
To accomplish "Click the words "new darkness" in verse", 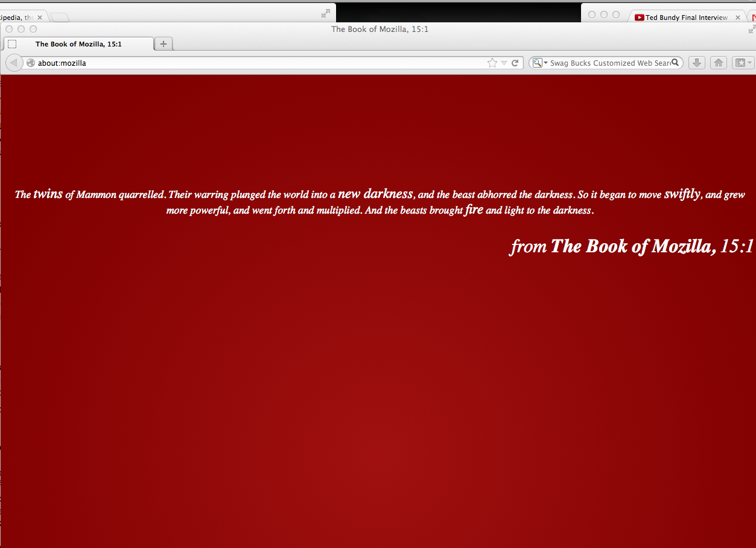I will tap(375, 194).
